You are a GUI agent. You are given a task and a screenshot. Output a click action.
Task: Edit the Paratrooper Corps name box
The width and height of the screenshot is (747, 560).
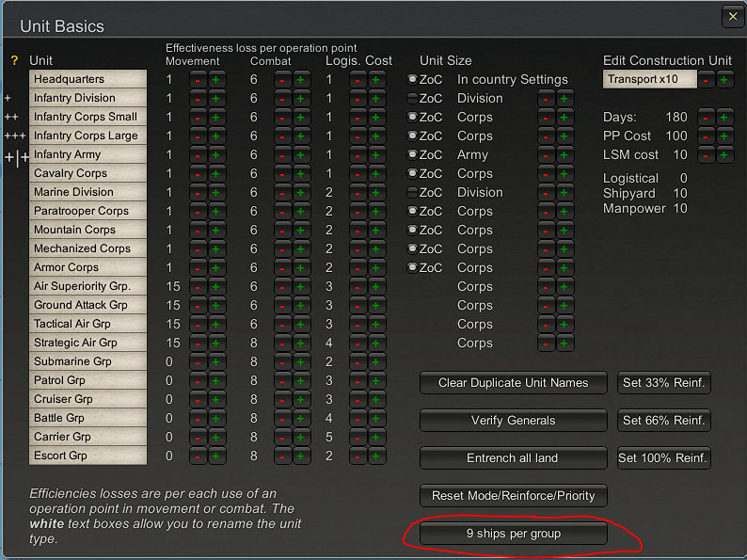pyautogui.click(x=87, y=211)
